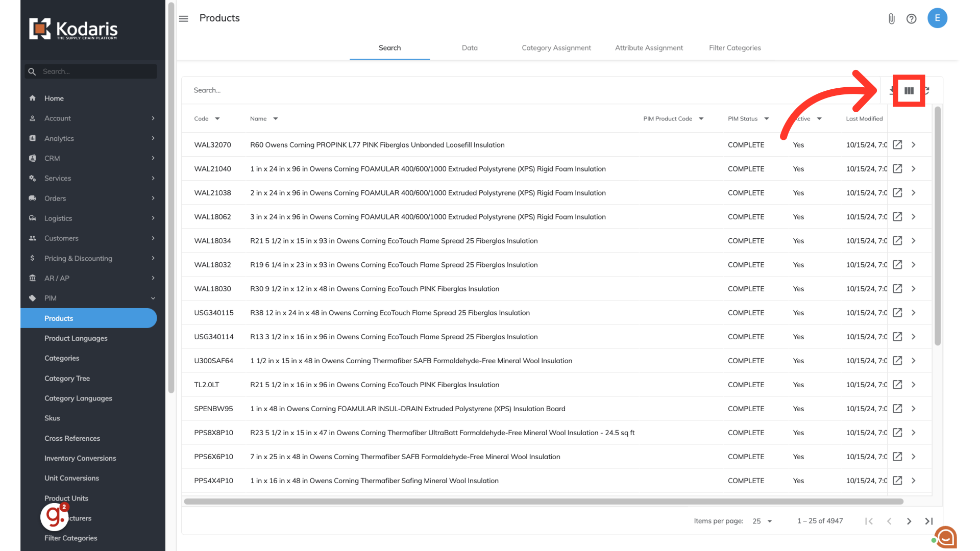Open Category Tree in sidebar

[x=67, y=379]
